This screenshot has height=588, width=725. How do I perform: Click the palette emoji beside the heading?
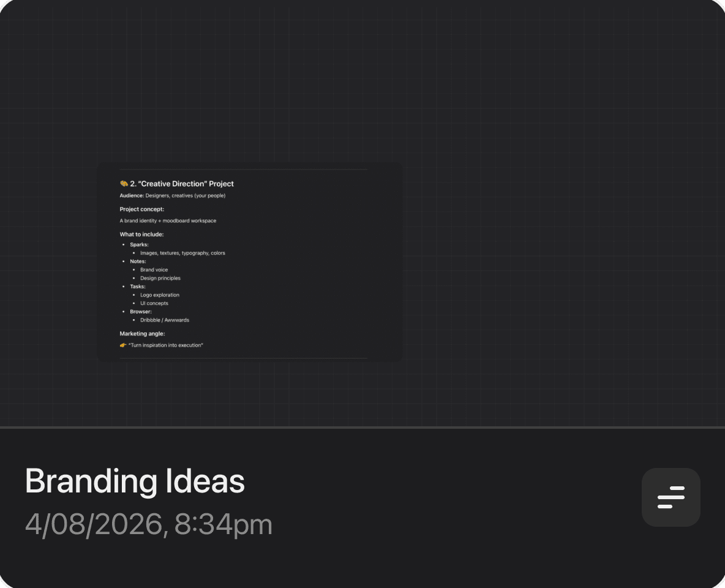tap(124, 184)
